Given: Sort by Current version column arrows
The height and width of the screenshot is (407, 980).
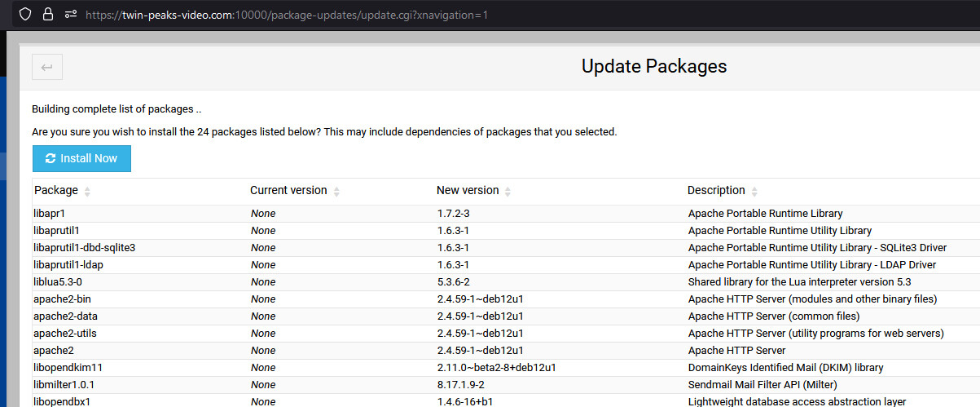Looking at the screenshot, I should coord(336,191).
